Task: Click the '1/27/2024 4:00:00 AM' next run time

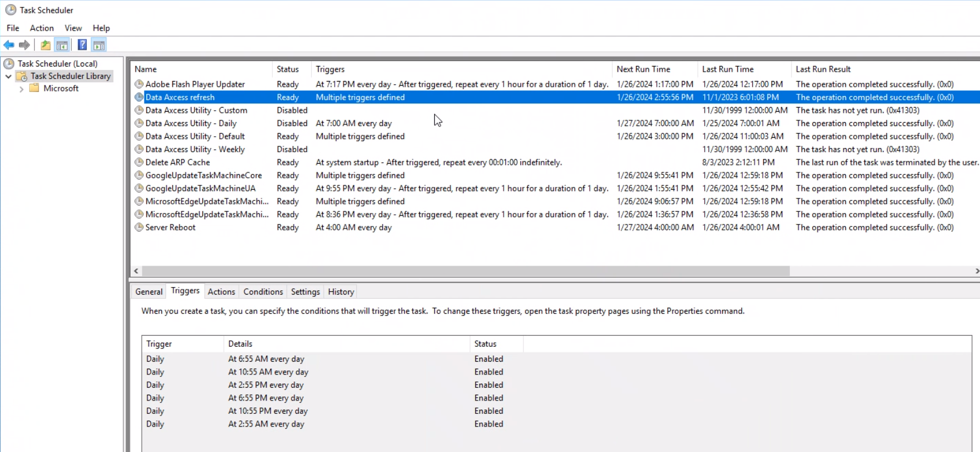Action: [655, 227]
